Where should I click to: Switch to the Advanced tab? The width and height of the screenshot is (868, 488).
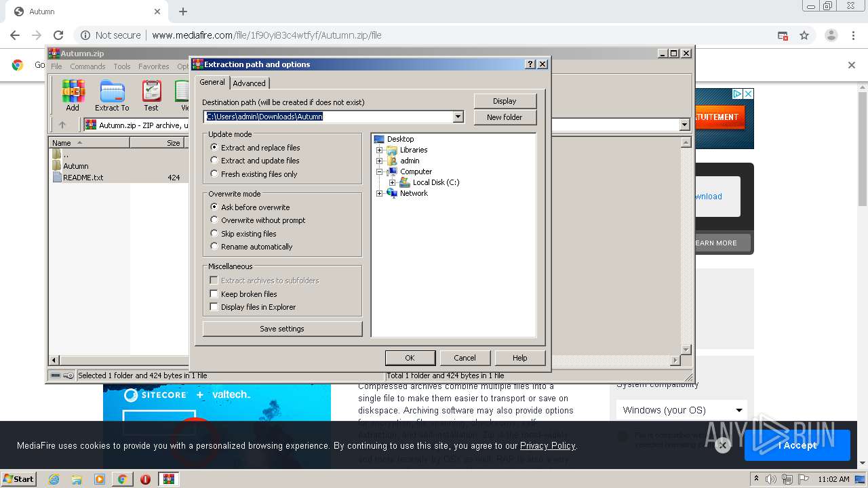250,83
